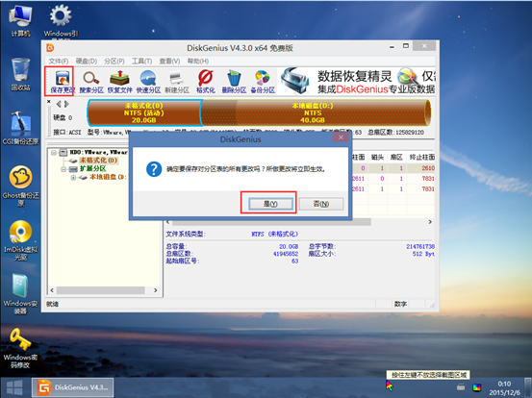Click the Save Changes (保存更改) toolbar icon
The image size is (532, 398).
point(62,82)
